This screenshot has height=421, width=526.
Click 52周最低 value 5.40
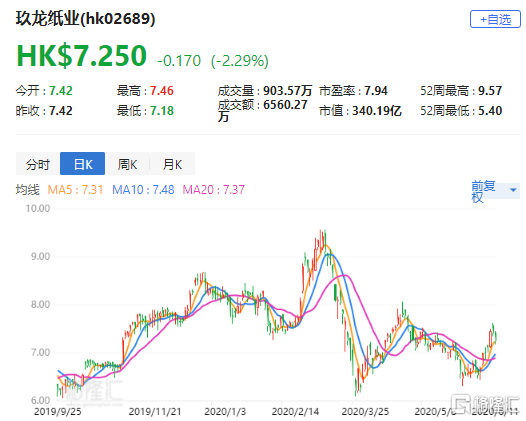point(490,111)
